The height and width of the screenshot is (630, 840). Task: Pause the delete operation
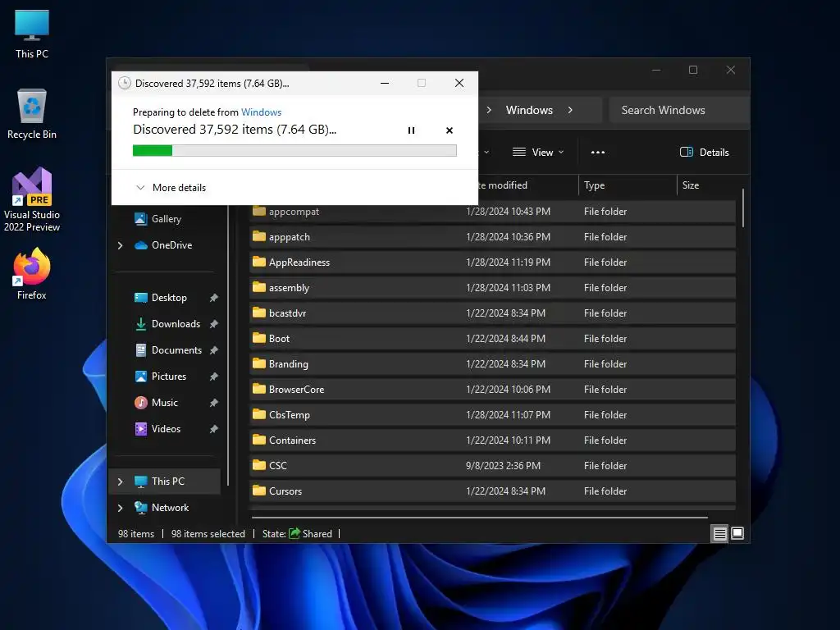pos(411,130)
